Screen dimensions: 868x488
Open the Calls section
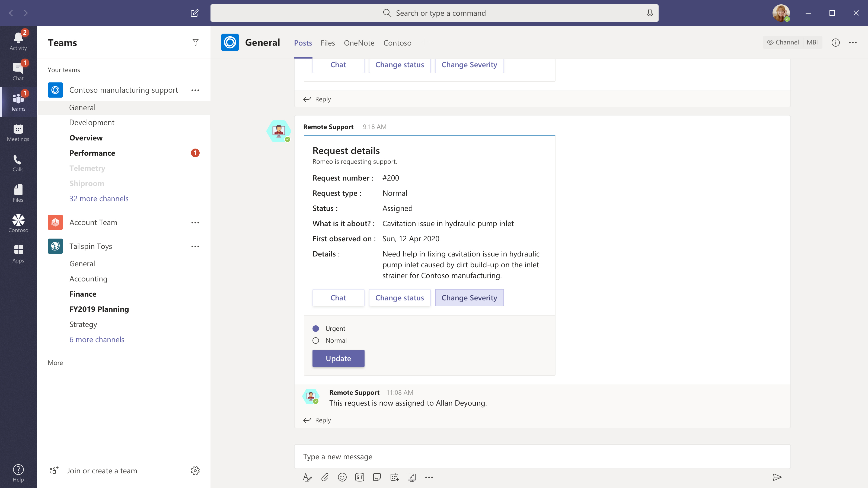(18, 163)
